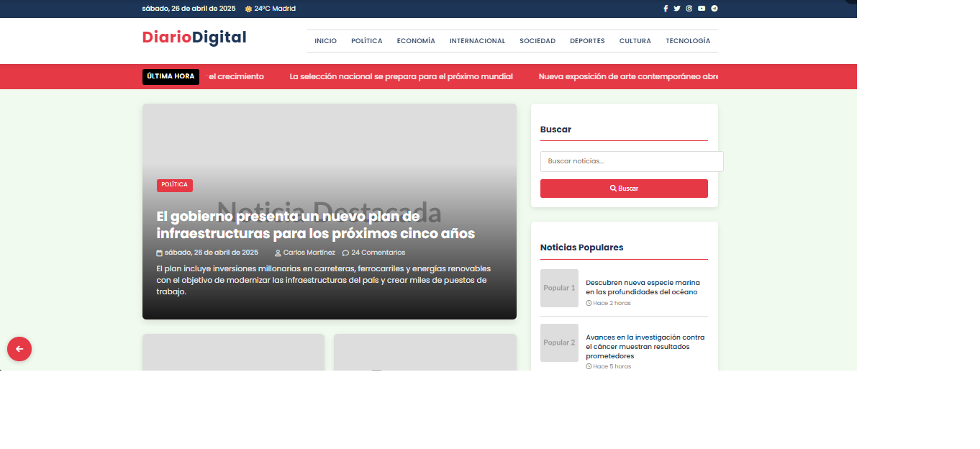The width and height of the screenshot is (980, 449).
Task: Click the clock icon under Hace 2 horas
Action: point(587,303)
